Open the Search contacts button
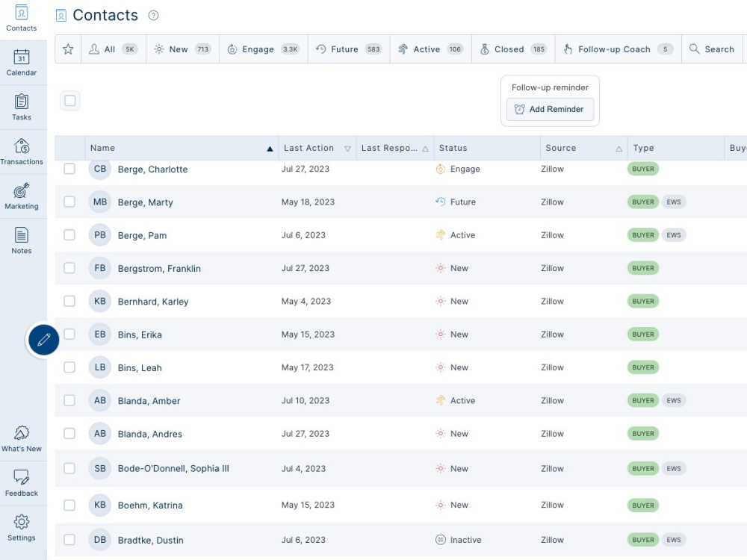 (x=712, y=49)
